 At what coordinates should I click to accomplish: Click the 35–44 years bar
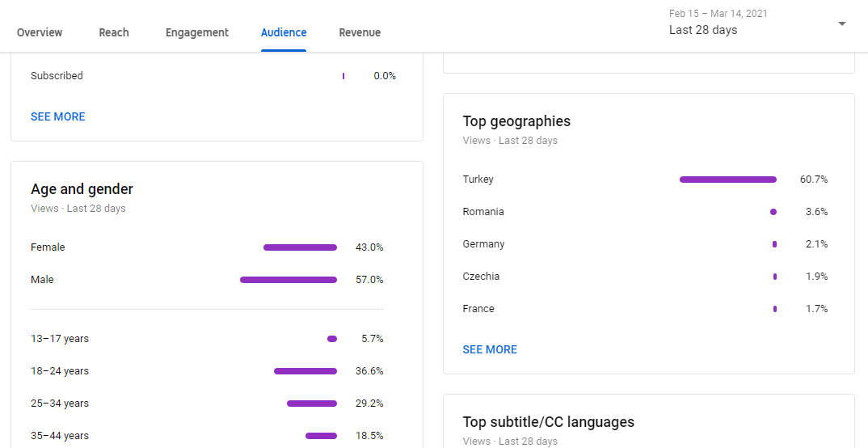click(321, 436)
